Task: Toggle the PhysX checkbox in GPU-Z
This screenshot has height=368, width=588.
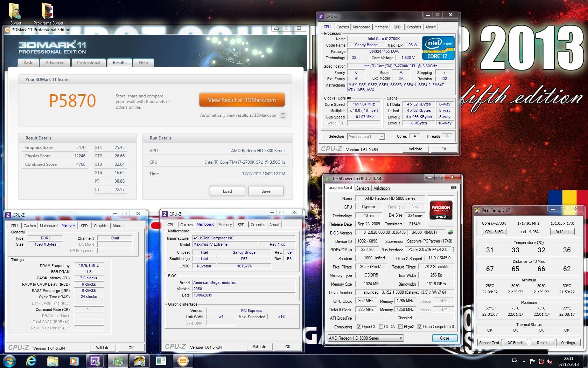Action: [400, 327]
